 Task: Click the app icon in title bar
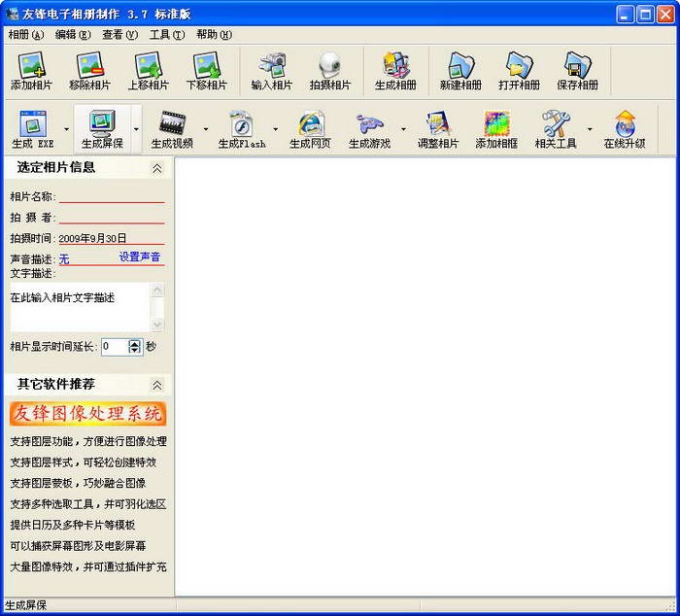(x=12, y=14)
